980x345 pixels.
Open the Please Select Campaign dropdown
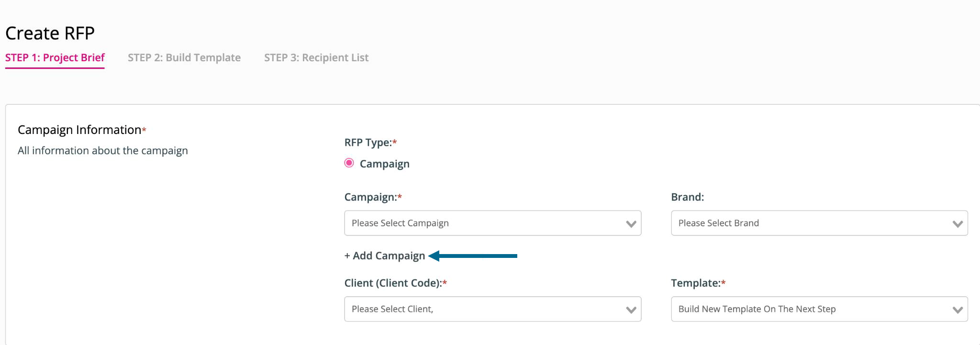pyautogui.click(x=492, y=223)
